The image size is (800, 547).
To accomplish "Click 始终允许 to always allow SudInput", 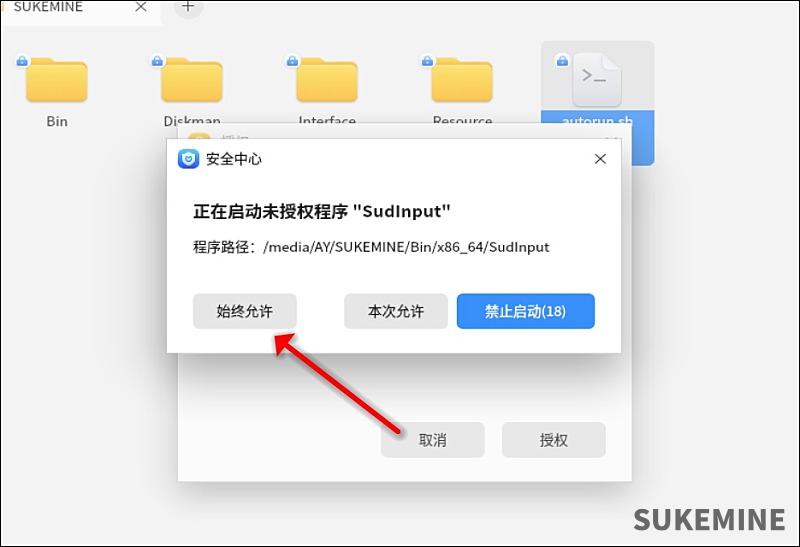I will point(244,311).
